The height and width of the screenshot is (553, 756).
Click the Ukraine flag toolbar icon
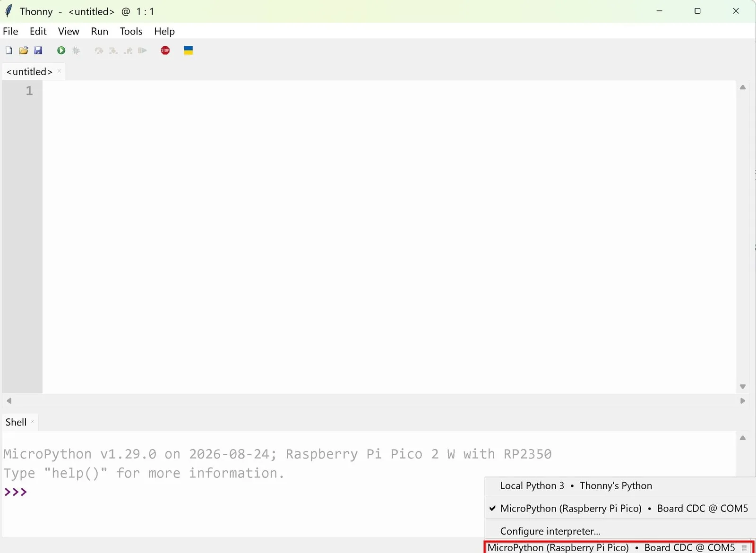click(x=188, y=51)
